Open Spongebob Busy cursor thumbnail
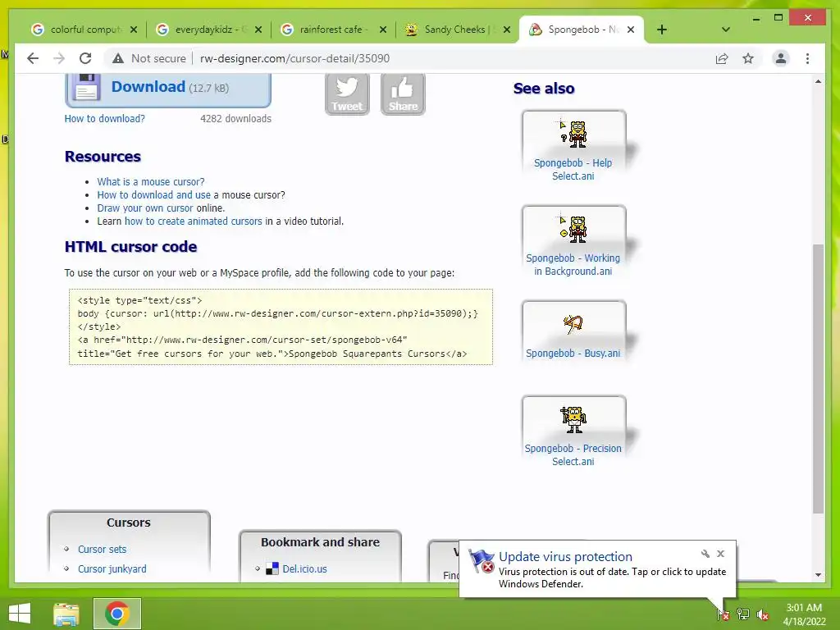 pos(573,323)
